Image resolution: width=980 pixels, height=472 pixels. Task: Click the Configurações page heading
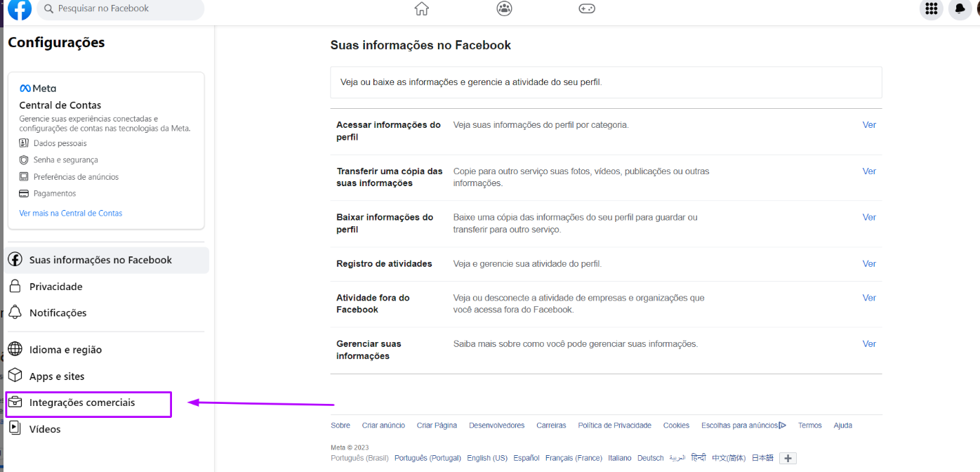(56, 42)
